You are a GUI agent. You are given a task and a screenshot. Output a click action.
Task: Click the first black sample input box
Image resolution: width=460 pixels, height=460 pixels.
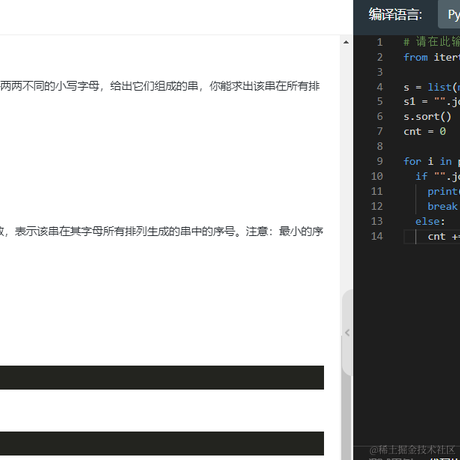(x=162, y=378)
